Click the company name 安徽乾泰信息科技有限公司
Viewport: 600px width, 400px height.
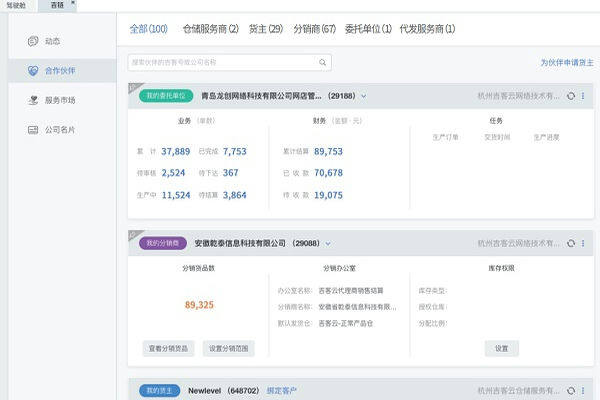coord(240,243)
